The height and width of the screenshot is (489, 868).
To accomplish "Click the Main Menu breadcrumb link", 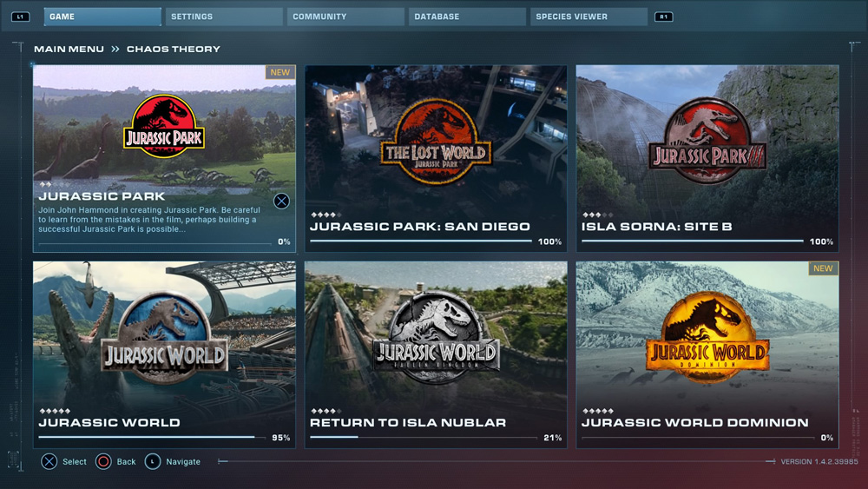I will 69,50.
